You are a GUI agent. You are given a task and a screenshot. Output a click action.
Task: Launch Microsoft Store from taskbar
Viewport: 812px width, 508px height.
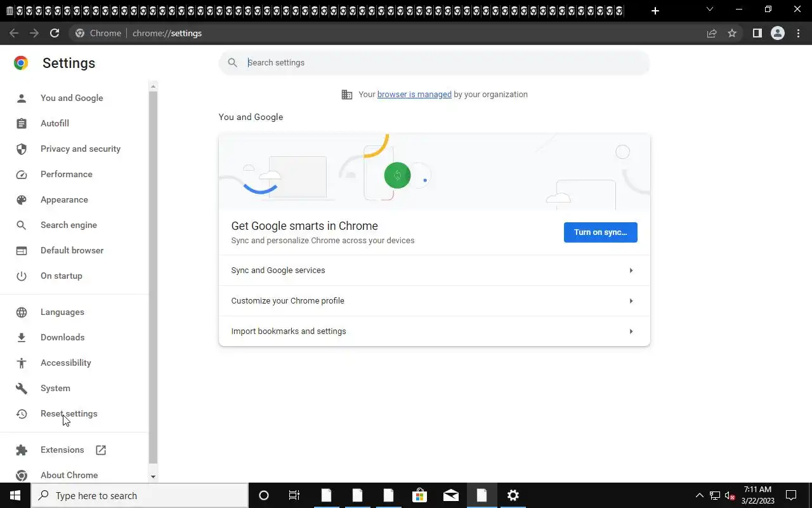tap(419, 495)
